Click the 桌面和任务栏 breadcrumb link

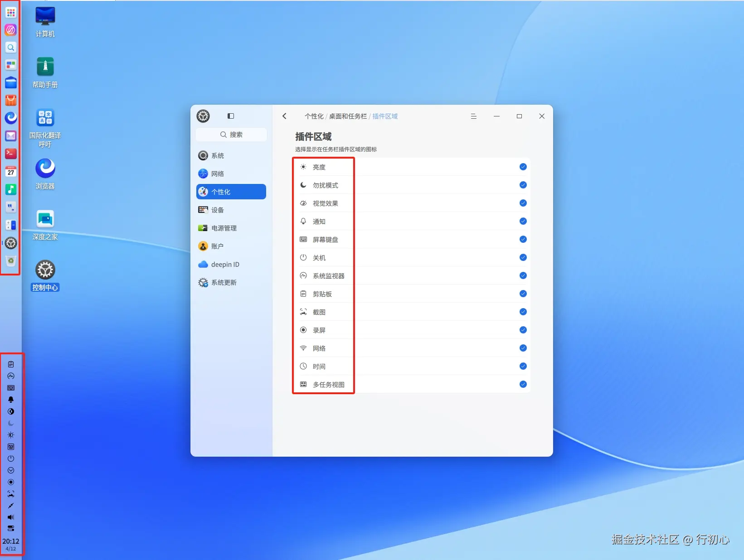tap(348, 116)
